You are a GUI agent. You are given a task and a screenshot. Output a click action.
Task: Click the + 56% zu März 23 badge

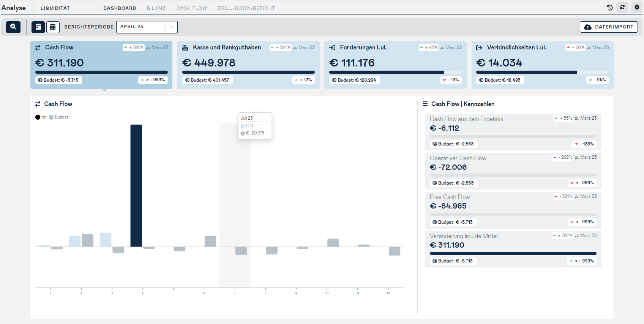coord(575,118)
